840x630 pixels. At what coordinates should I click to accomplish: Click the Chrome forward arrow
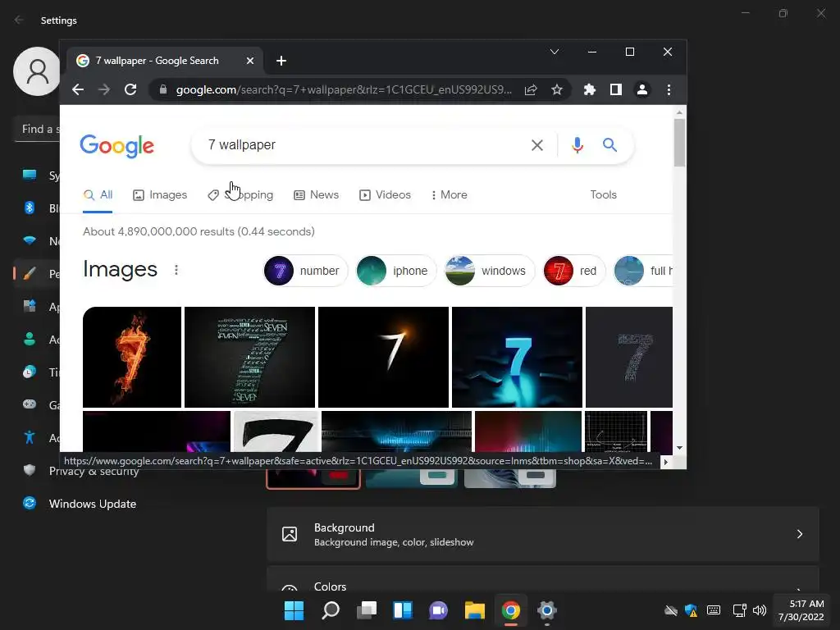tap(104, 89)
